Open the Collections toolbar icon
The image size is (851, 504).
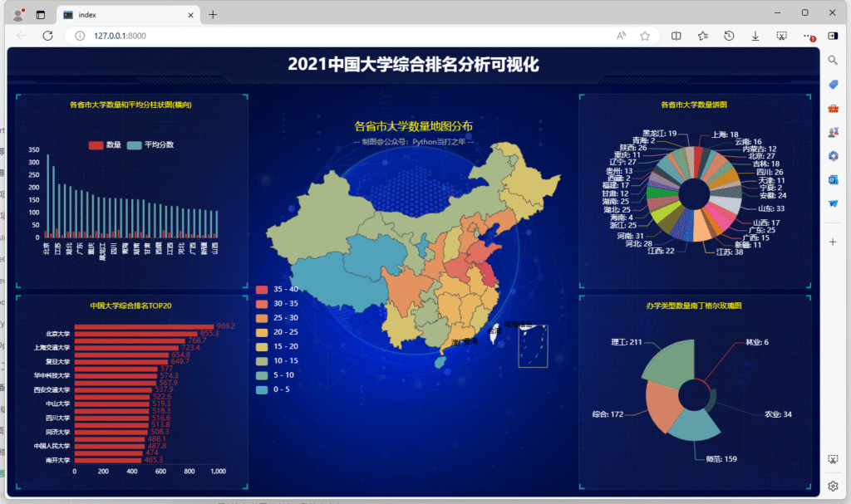(x=703, y=37)
